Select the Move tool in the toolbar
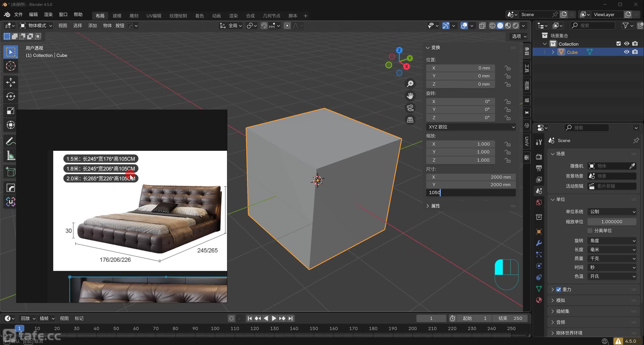644x345 pixels. click(11, 82)
